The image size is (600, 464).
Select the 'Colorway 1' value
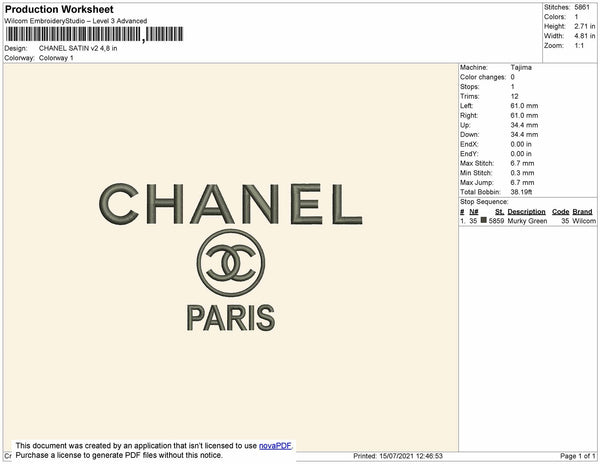tap(56, 58)
